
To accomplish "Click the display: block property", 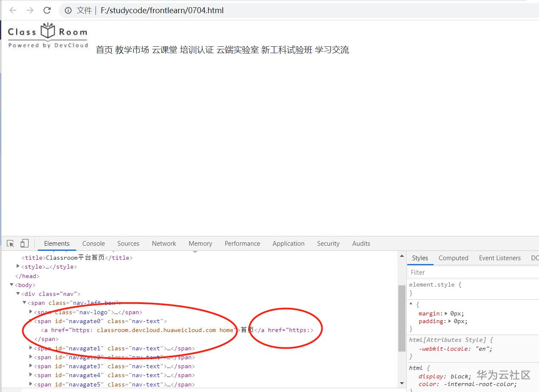I will pyautogui.click(x=445, y=376).
